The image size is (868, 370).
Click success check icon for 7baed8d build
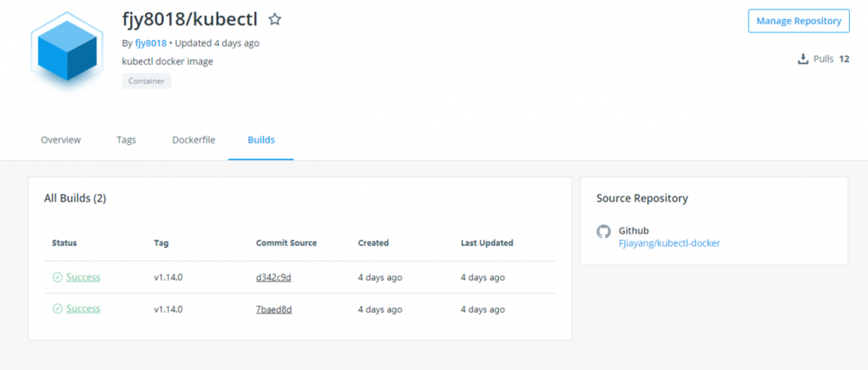(x=57, y=309)
